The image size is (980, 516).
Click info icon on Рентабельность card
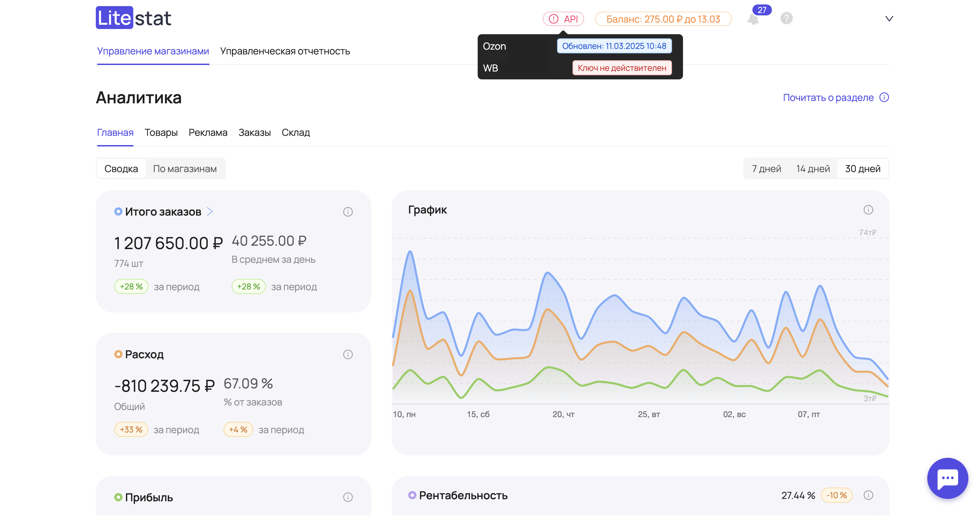pyautogui.click(x=868, y=495)
